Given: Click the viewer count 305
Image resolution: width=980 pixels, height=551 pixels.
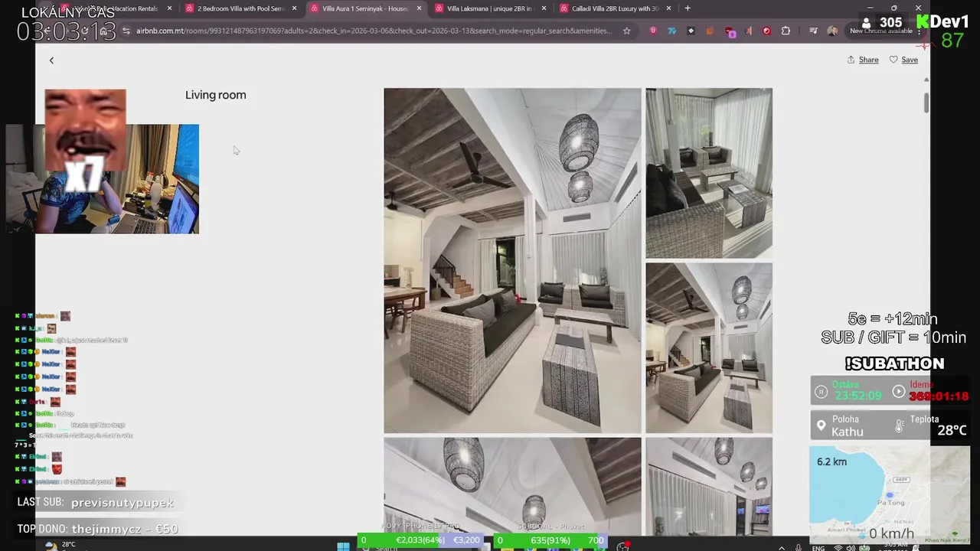Looking at the screenshot, I should (x=890, y=22).
